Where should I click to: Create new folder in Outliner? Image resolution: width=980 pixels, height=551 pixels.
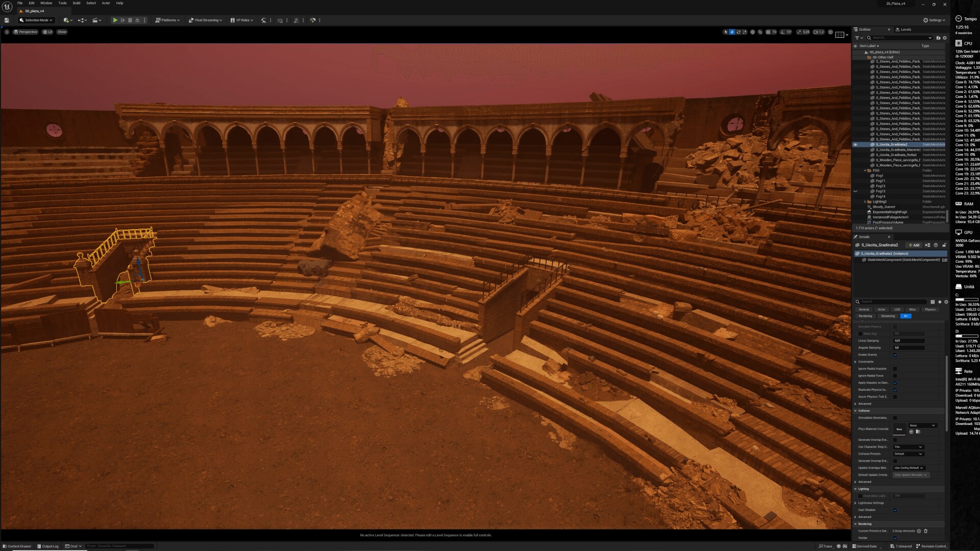coord(938,38)
